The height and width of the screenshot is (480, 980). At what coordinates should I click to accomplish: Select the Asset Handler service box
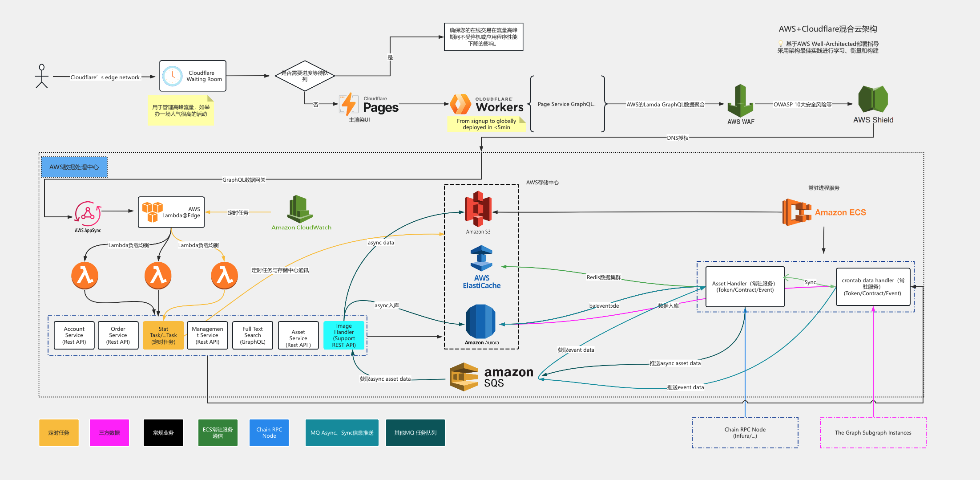[x=745, y=287]
